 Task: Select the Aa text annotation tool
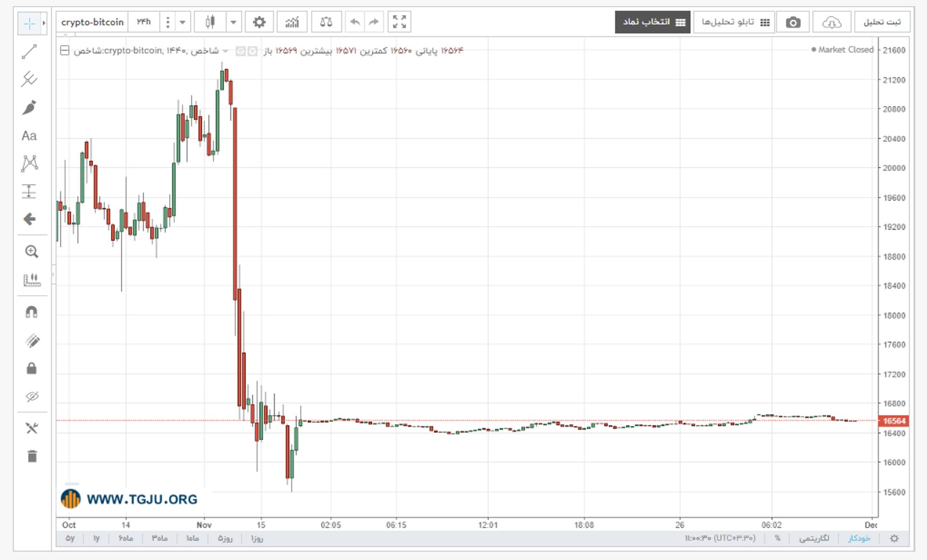pyautogui.click(x=29, y=136)
